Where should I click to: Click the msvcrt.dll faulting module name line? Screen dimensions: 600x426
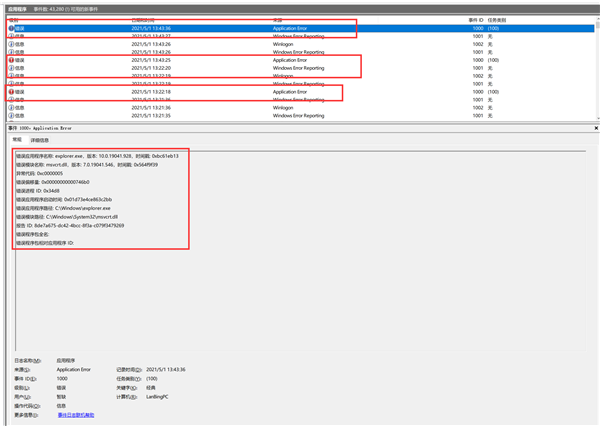tap(87, 165)
